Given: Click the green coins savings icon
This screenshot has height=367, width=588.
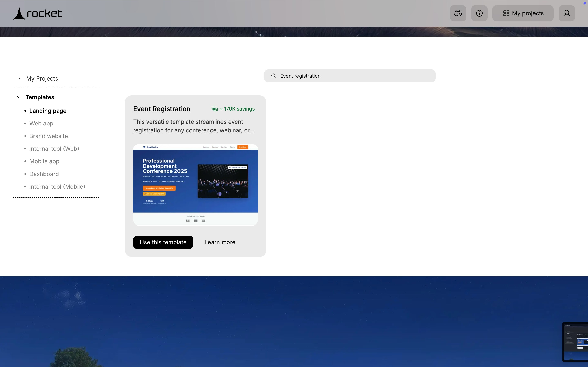Looking at the screenshot, I should 215,109.
